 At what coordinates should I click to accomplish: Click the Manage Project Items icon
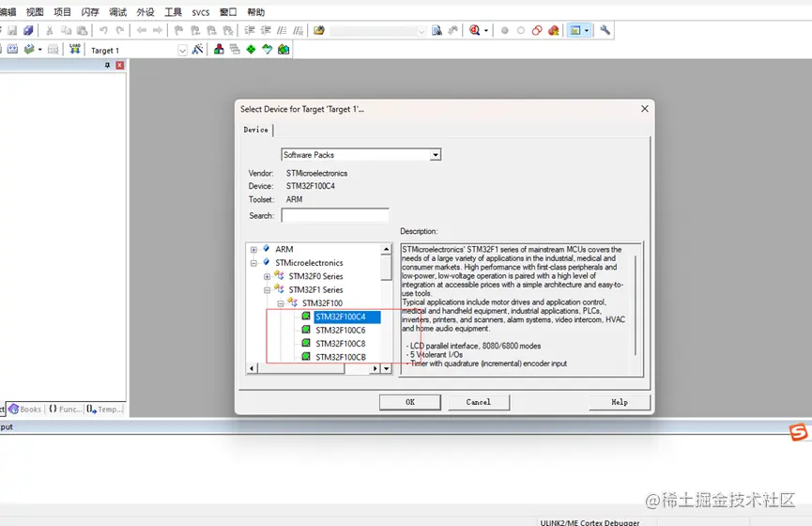pyautogui.click(x=219, y=49)
